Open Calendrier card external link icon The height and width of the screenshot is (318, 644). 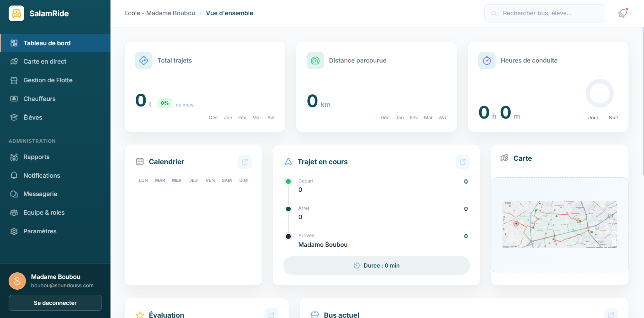244,162
